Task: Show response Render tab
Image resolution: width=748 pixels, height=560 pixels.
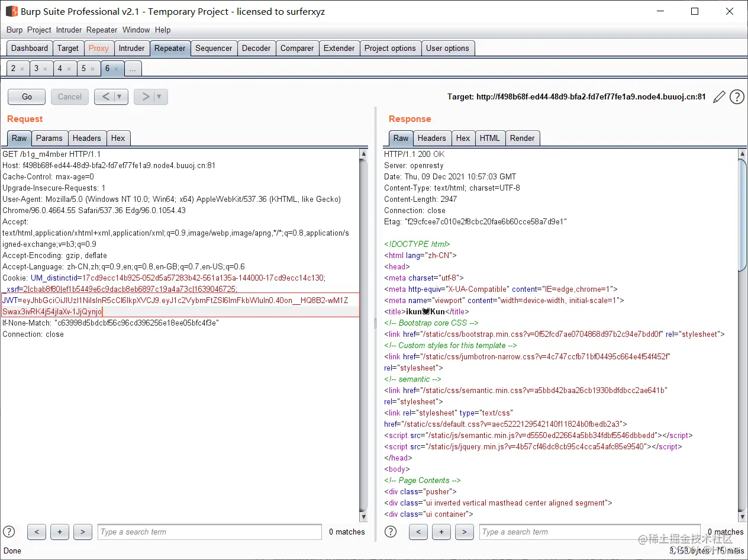Action: click(x=523, y=138)
